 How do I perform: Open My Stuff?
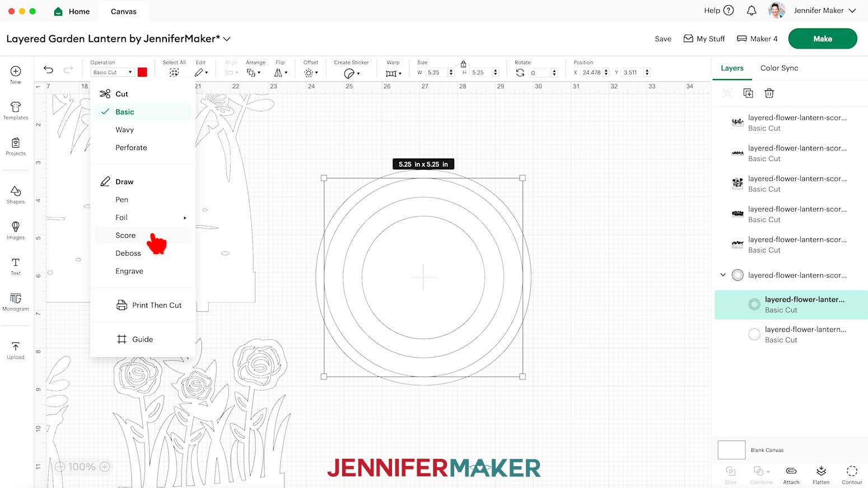704,39
